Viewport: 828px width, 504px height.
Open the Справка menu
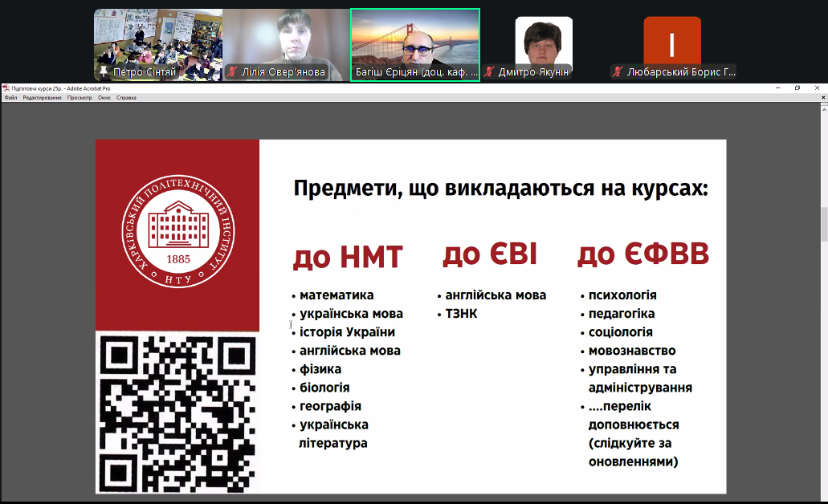tap(126, 98)
